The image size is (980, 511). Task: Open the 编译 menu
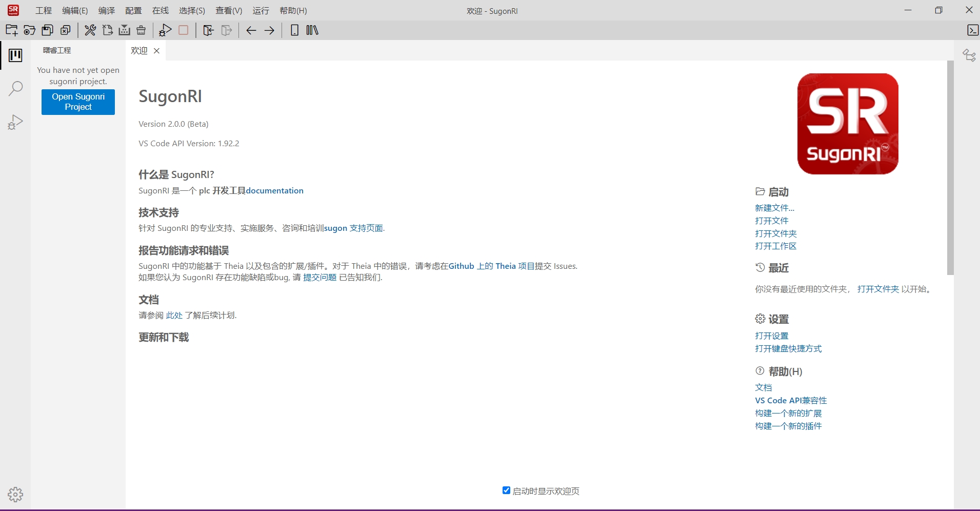pyautogui.click(x=106, y=11)
